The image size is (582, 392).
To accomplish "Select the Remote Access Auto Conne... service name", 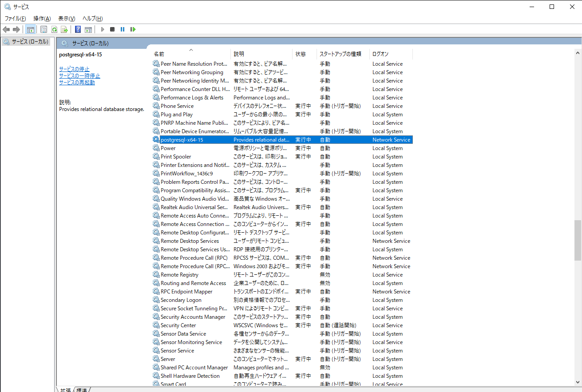I will (195, 215).
